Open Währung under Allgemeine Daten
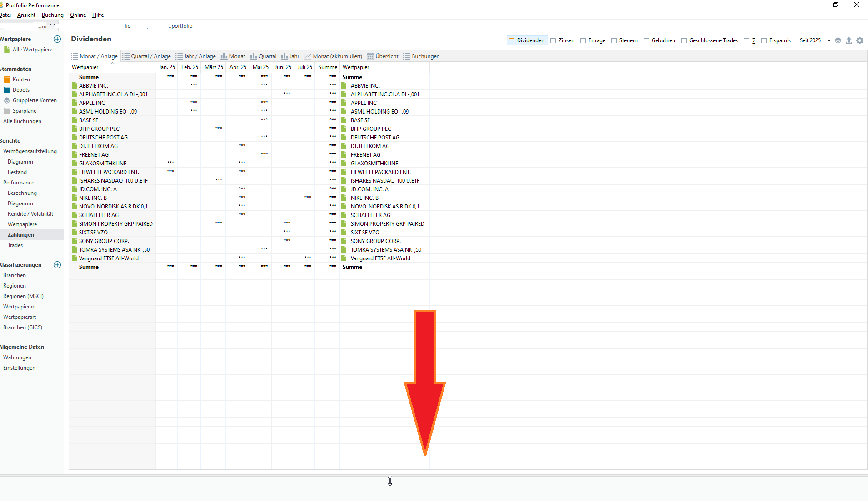The image size is (868, 501). click(17, 357)
